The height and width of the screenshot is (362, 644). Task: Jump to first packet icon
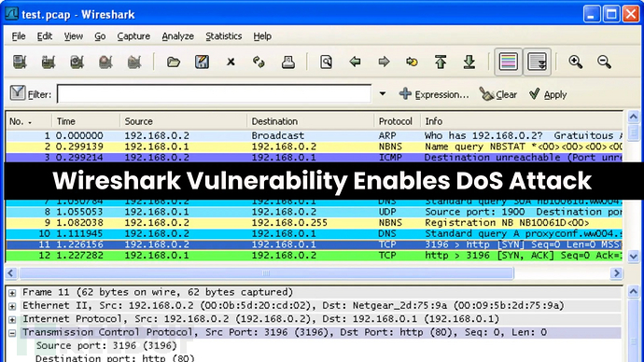(x=441, y=62)
